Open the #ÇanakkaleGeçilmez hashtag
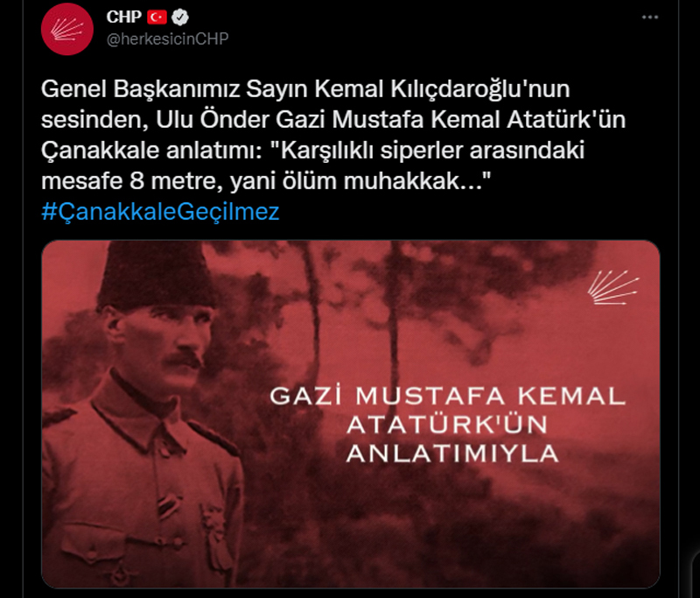The image size is (700, 598). [160, 211]
